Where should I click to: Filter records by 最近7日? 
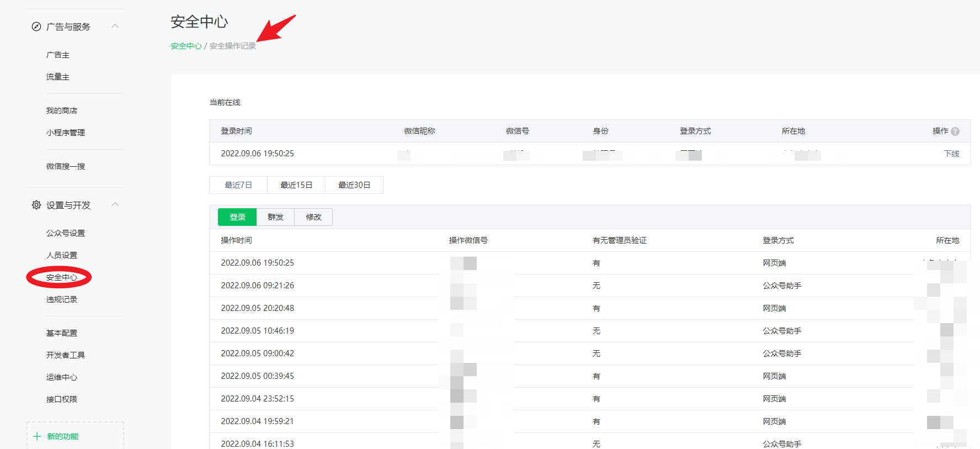point(238,185)
